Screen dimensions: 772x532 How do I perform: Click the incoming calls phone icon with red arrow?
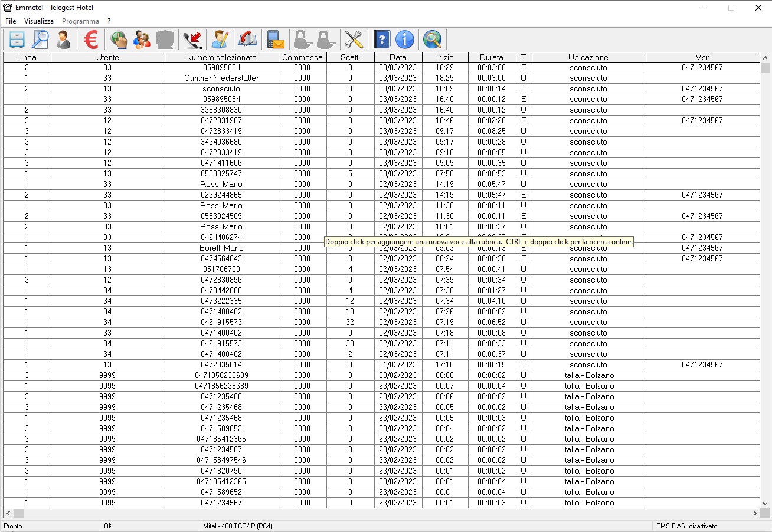tap(192, 40)
